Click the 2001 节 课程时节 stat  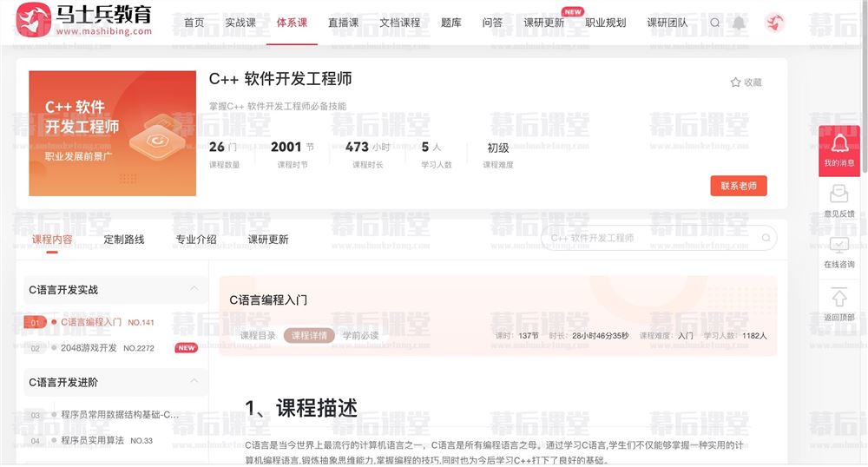coord(293,154)
